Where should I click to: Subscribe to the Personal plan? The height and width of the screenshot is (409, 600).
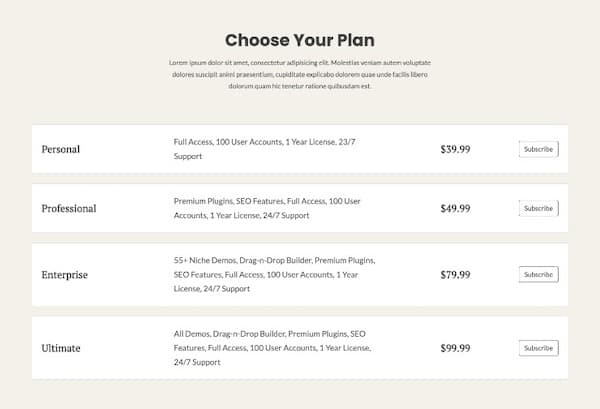tap(538, 149)
